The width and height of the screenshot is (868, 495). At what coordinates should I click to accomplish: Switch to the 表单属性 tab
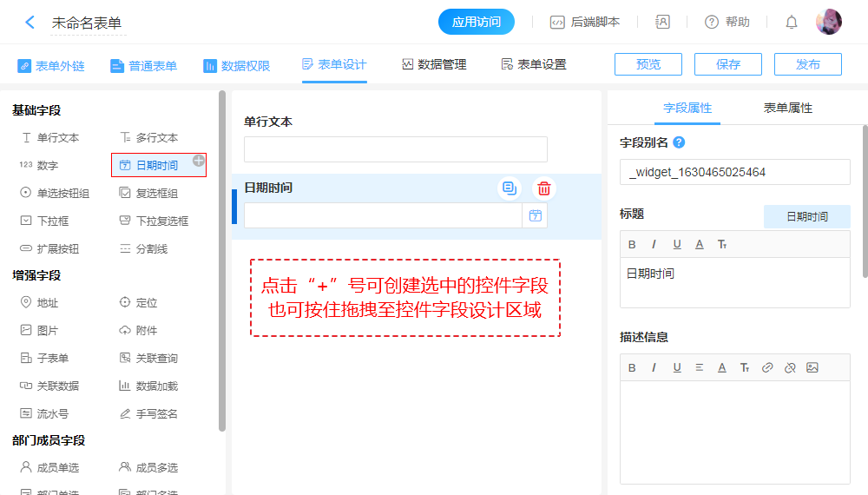[787, 108]
